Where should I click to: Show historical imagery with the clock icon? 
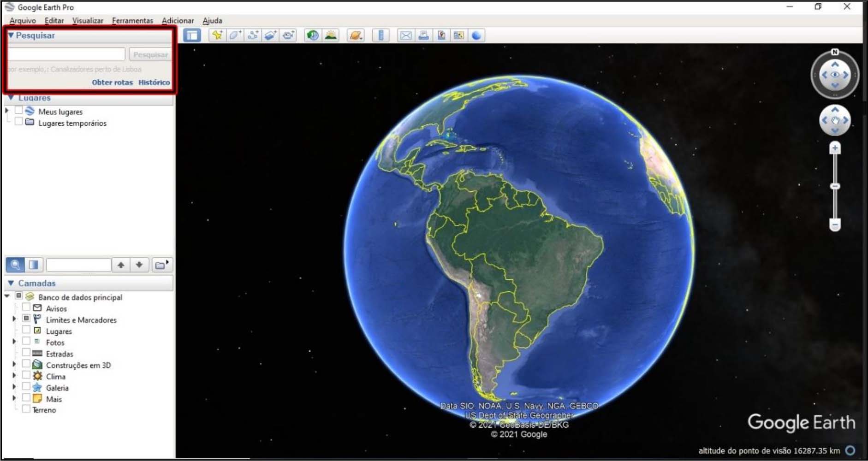point(313,35)
